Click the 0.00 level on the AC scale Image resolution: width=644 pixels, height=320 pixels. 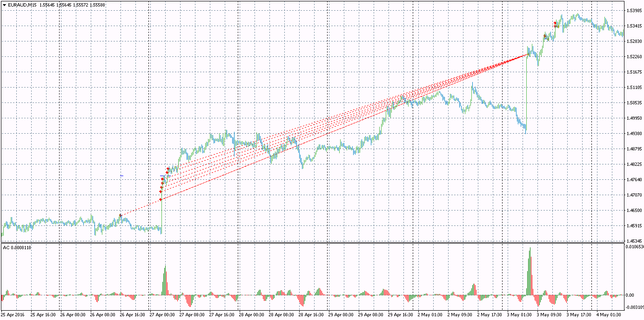point(630,295)
